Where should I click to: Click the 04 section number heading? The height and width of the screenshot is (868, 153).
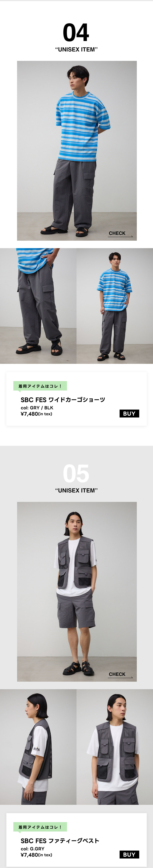[76, 33]
